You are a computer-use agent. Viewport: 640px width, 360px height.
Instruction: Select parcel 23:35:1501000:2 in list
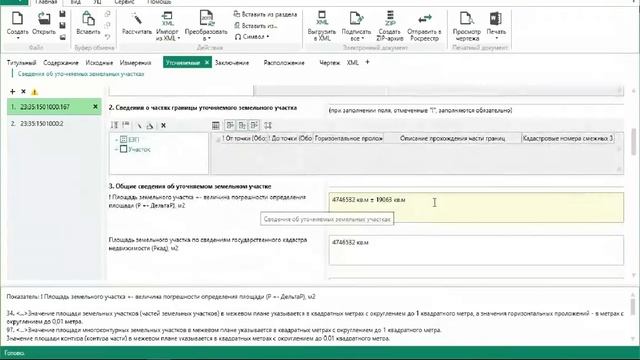[54, 124]
